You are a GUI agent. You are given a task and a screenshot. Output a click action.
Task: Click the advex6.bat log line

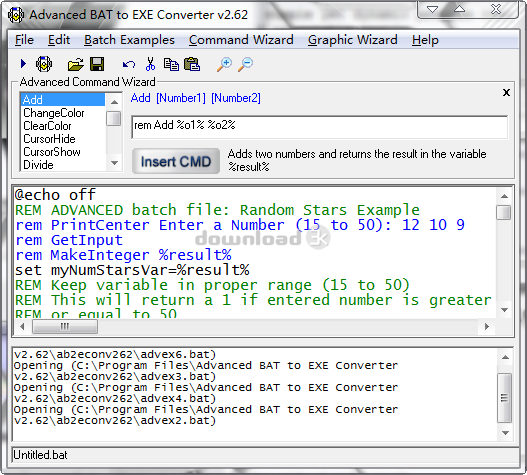(x=115, y=355)
